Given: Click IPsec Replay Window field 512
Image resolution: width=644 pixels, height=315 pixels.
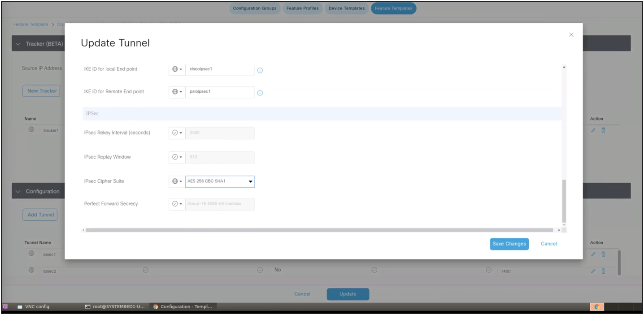Looking at the screenshot, I should click(220, 157).
